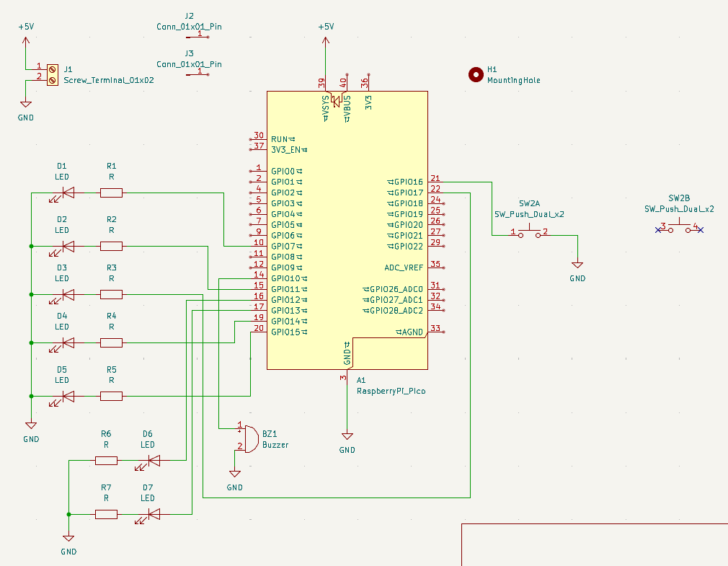Click the MountingHole value label
The width and height of the screenshot is (728, 566).
(x=513, y=80)
